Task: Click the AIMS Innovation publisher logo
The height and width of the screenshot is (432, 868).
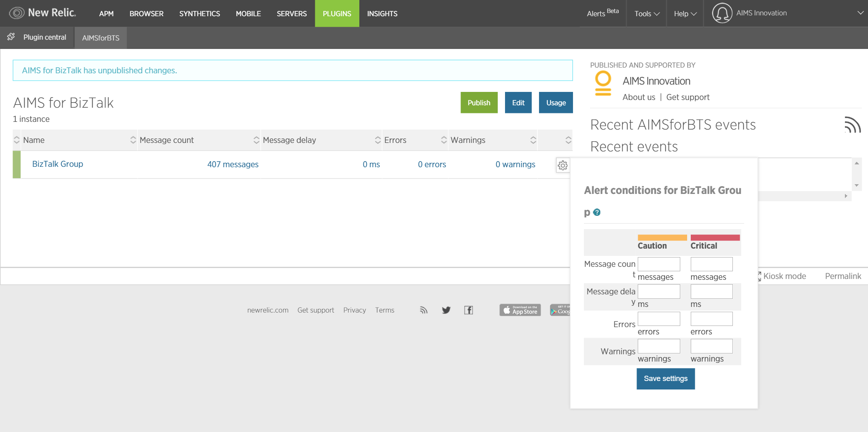Action: (x=603, y=83)
